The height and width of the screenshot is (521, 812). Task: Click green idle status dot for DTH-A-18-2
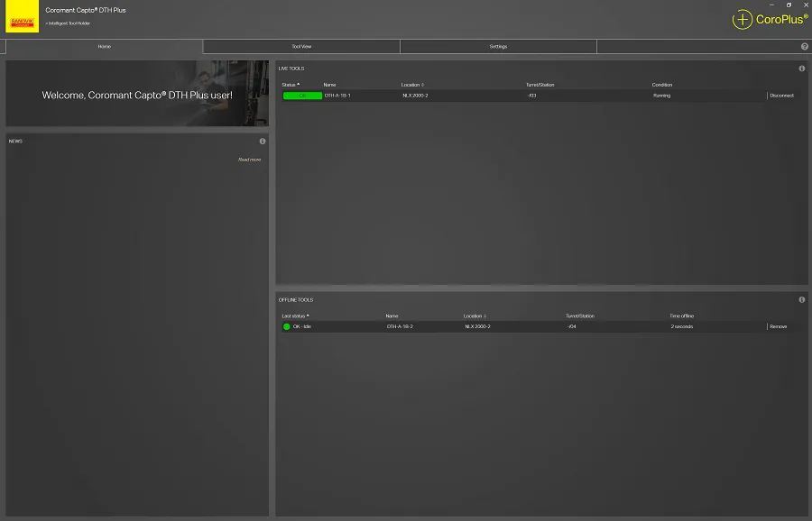coord(287,326)
